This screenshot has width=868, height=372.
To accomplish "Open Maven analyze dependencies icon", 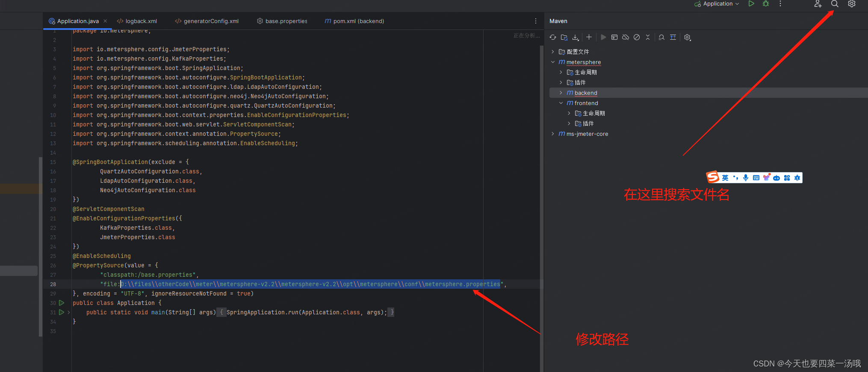I will (x=661, y=37).
